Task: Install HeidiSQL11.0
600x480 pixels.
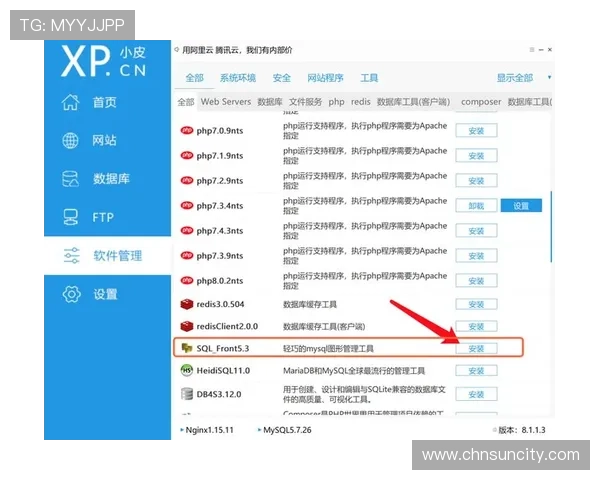Action: tap(476, 371)
